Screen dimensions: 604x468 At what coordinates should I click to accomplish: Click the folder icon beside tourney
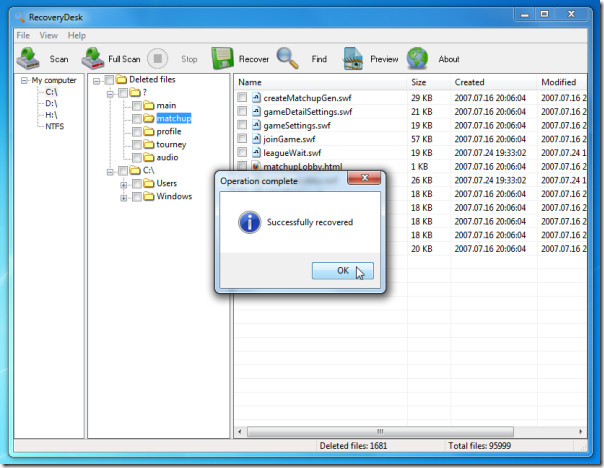(x=149, y=144)
